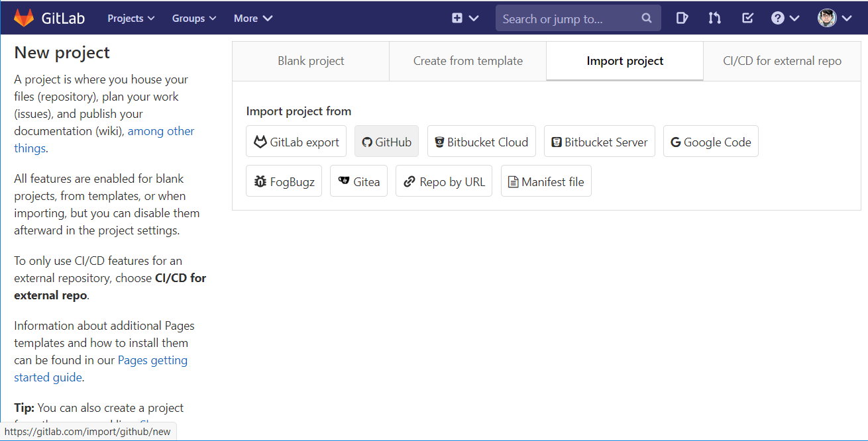Import using Repo by URL
This screenshot has height=441, width=868.
point(444,181)
